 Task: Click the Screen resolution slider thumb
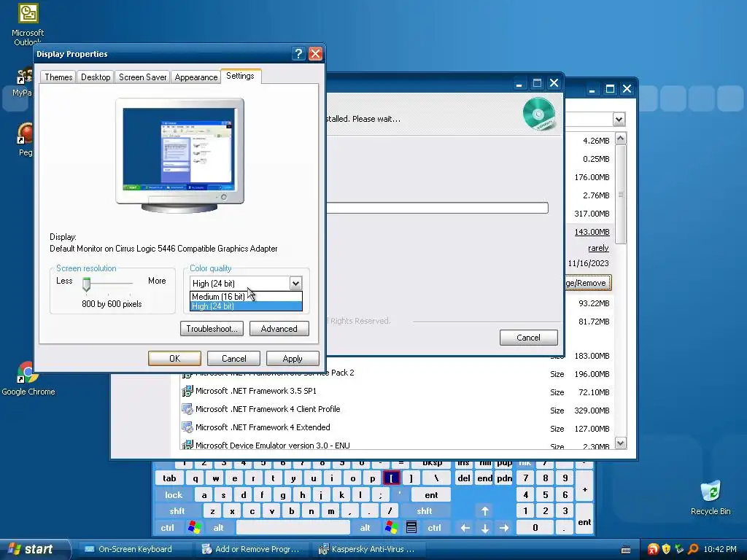[x=86, y=284]
